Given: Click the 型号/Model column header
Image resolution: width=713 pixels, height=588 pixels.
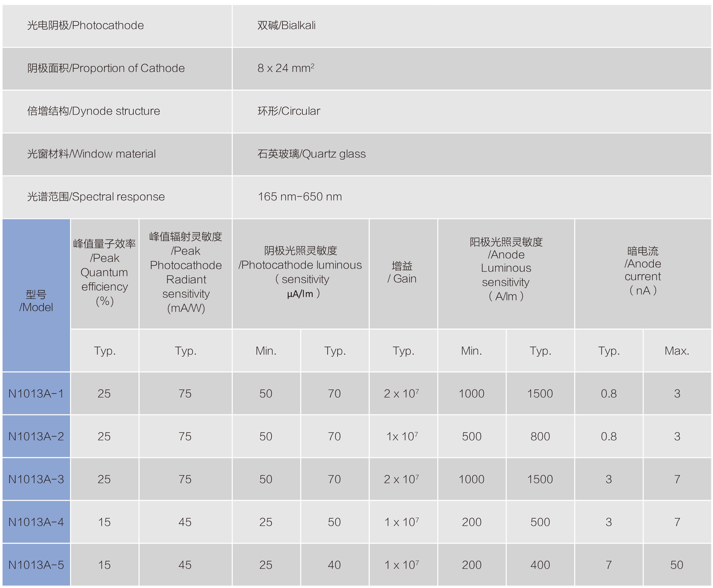Looking at the screenshot, I should [x=36, y=301].
